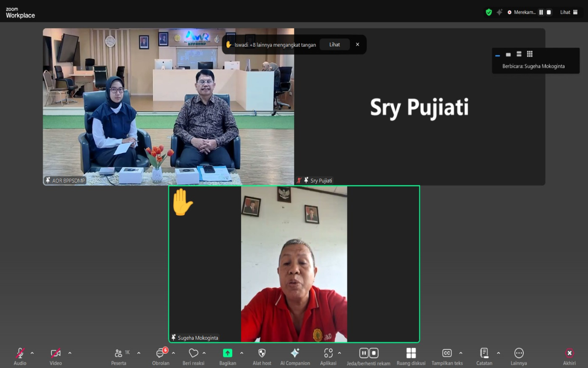Viewport: 588px width, 368px height.
Task: Unmute the microphone with Audio button
Action: (x=20, y=354)
